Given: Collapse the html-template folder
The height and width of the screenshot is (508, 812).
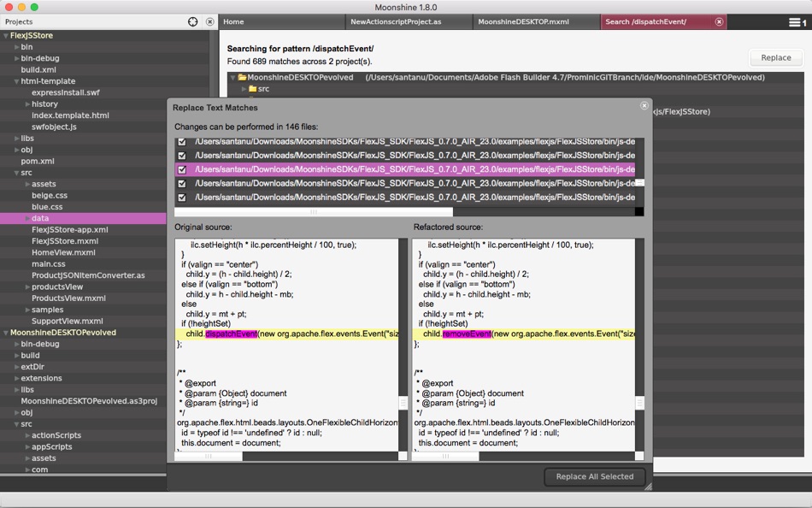Looking at the screenshot, I should point(16,81).
